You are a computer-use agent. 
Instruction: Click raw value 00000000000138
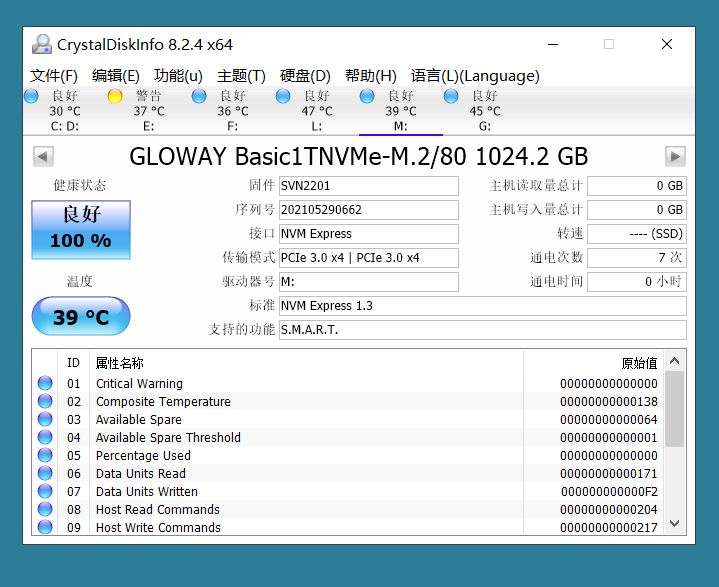[608, 402]
